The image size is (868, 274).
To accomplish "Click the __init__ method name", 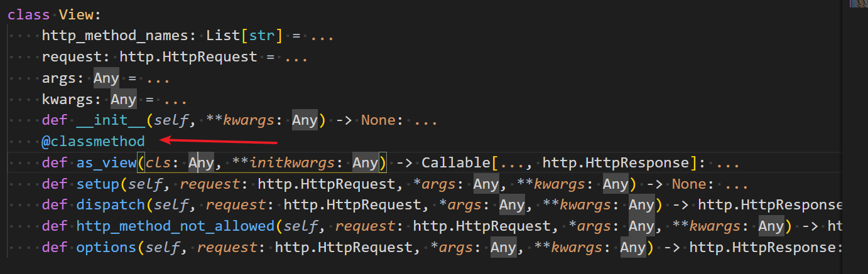I will click(111, 120).
